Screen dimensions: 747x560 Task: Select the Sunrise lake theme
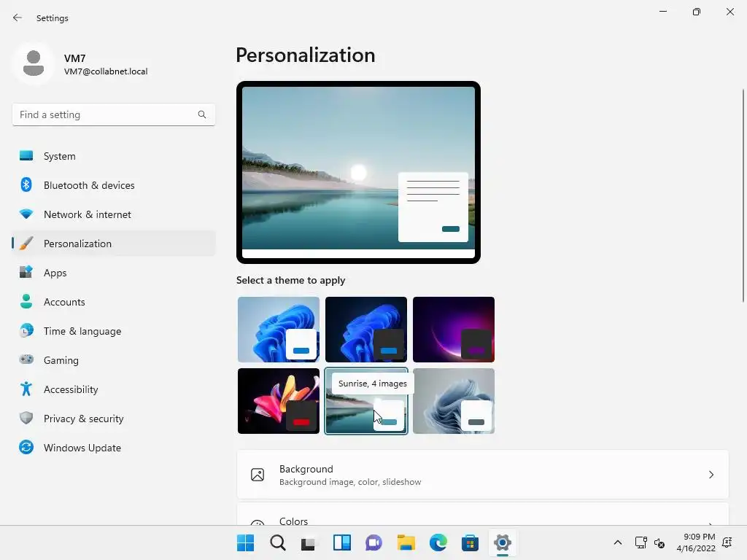[366, 401]
